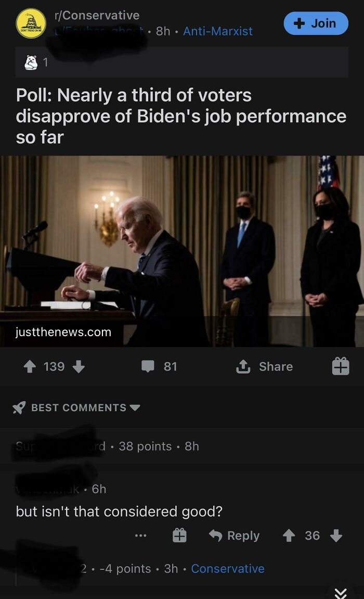Screen dimensions: 364x599
Task: Tap the Share upload icon
Action: point(243,367)
